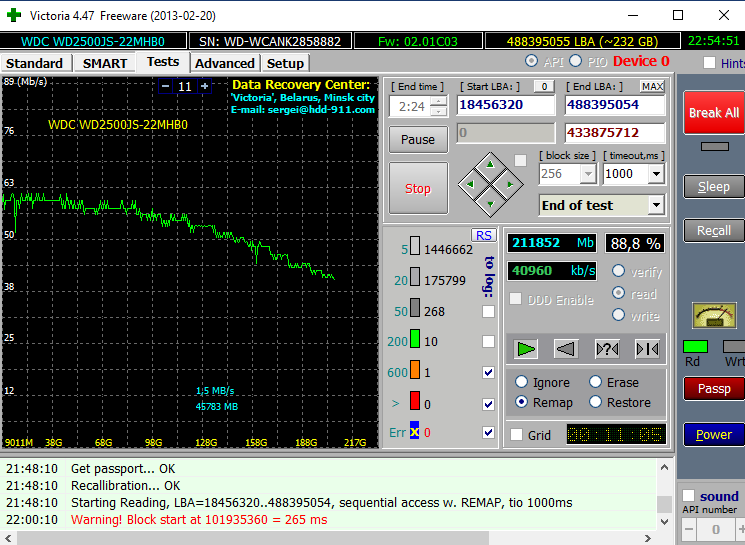This screenshot has height=545, width=745.
Task: Click the speed gauge meter icon
Action: pos(715,316)
